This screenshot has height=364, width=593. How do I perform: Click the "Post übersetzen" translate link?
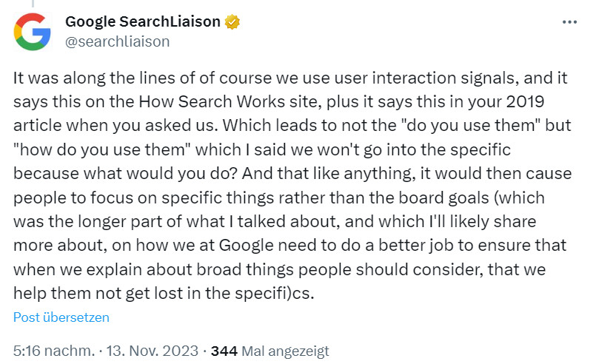click(x=61, y=317)
